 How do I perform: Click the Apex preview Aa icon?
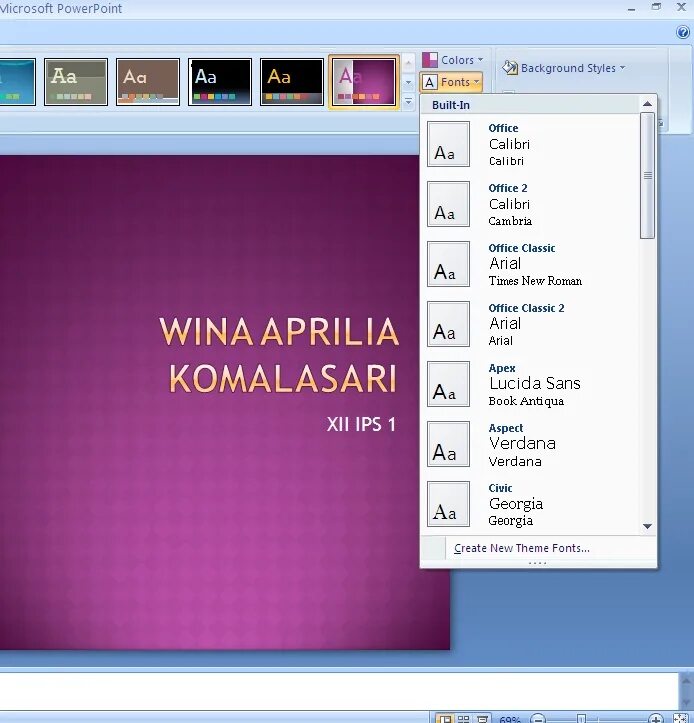[x=448, y=384]
